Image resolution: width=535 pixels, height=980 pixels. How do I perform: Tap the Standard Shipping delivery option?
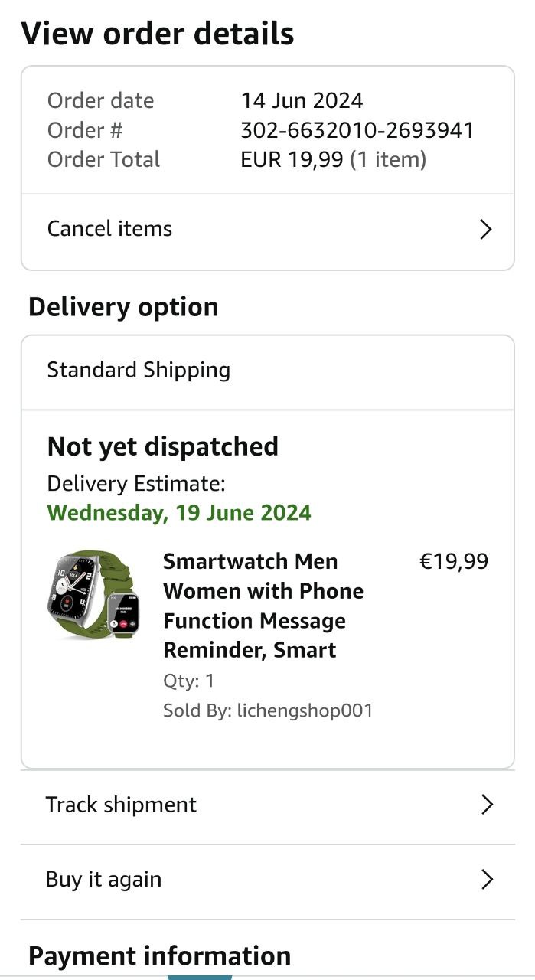pyautogui.click(x=139, y=371)
